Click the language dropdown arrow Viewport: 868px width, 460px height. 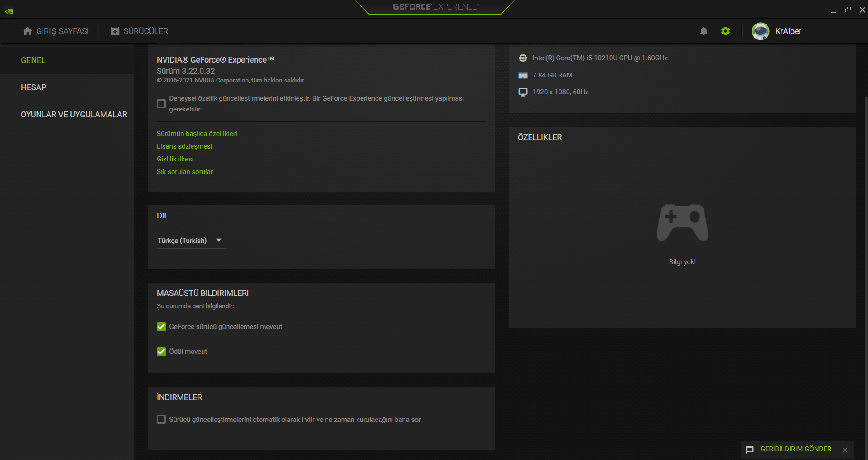click(219, 240)
